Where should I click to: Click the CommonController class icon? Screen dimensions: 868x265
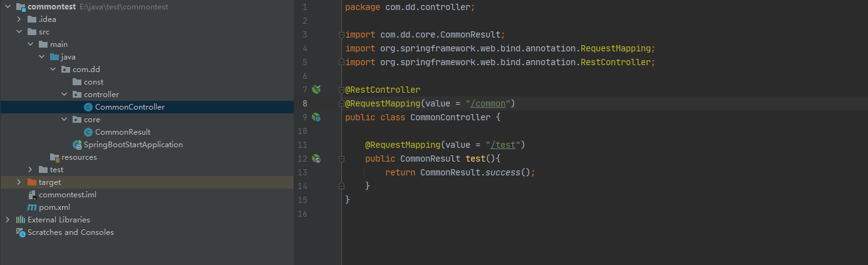(x=88, y=107)
